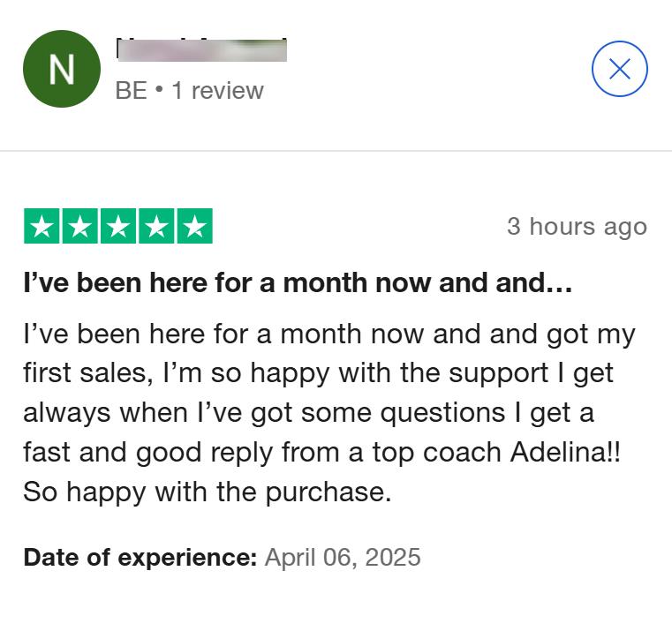Close the review popup with the X button

(620, 69)
